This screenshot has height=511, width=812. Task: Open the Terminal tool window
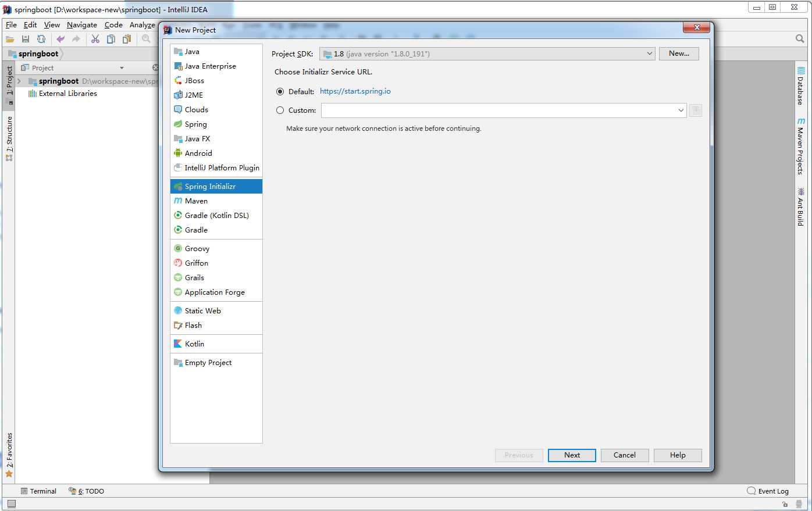(38, 491)
